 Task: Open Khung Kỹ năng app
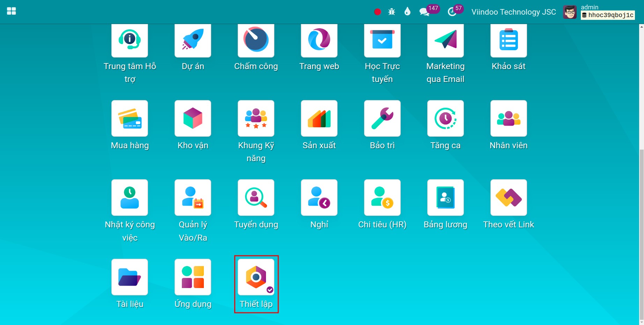pyautogui.click(x=256, y=118)
